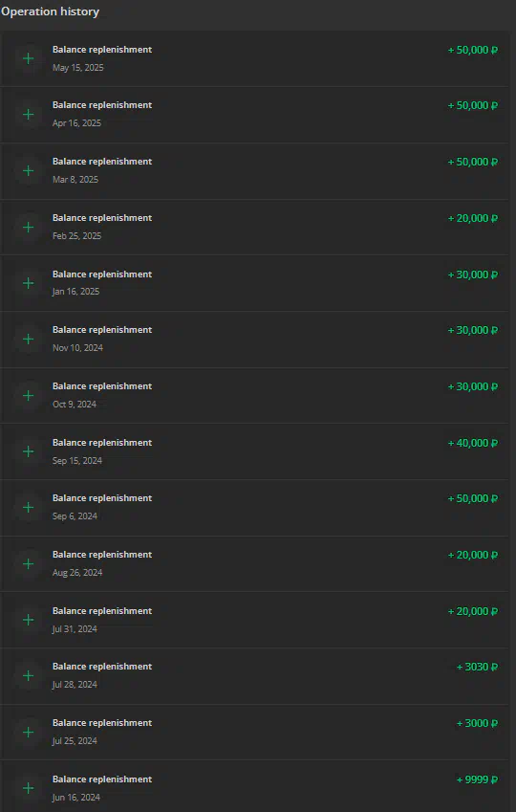Click the plus icon for Sep 6, 2024 entry
Screen dimensions: 516x812
[x=28, y=508]
